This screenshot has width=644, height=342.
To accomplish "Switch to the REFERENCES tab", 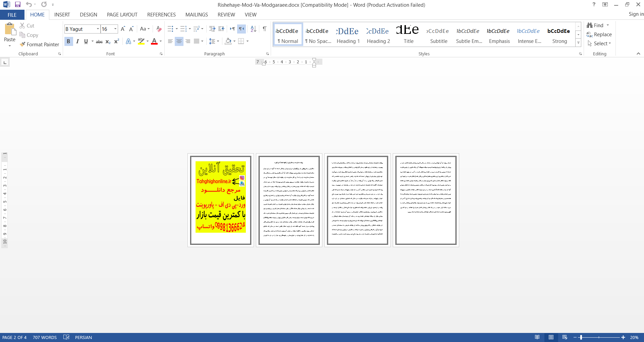I will (x=161, y=15).
